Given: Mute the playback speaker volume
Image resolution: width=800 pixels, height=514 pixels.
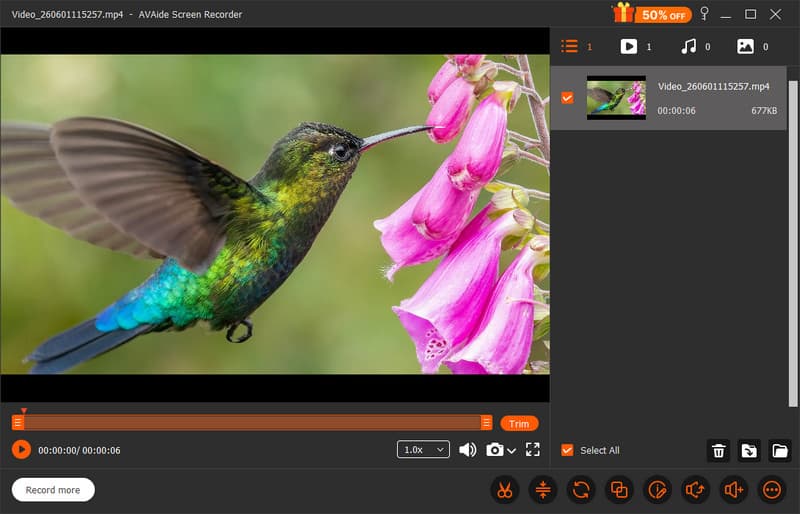Looking at the screenshot, I should coord(467,450).
